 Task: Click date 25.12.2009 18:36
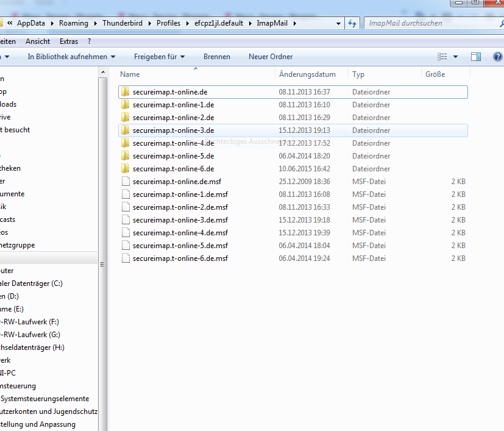304,182
